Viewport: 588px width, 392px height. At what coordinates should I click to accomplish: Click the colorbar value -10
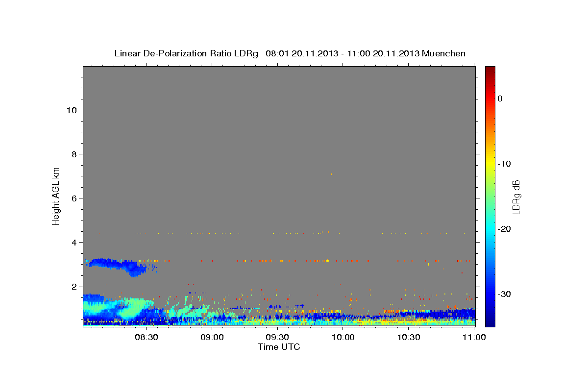click(x=504, y=164)
